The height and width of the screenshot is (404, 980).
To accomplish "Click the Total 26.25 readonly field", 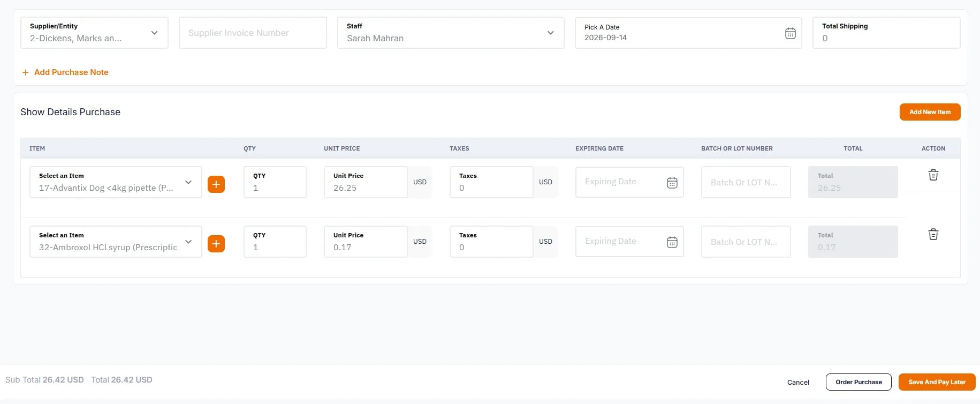I will coord(853,182).
